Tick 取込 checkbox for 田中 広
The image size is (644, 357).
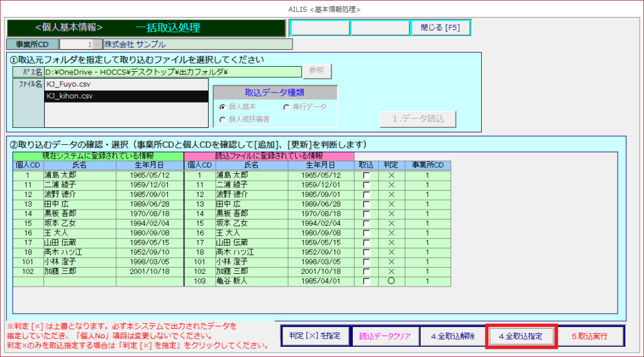[366, 204]
